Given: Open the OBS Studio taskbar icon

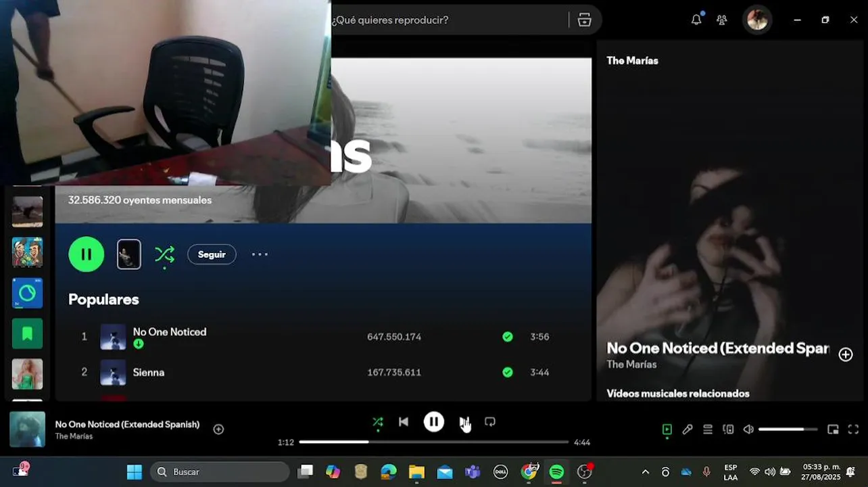Looking at the screenshot, I should pos(585,471).
